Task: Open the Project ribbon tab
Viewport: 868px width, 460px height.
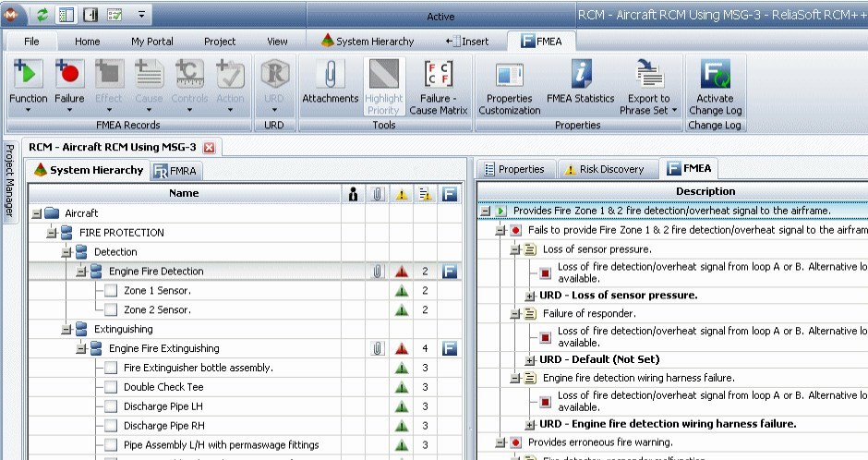Action: coord(220,42)
